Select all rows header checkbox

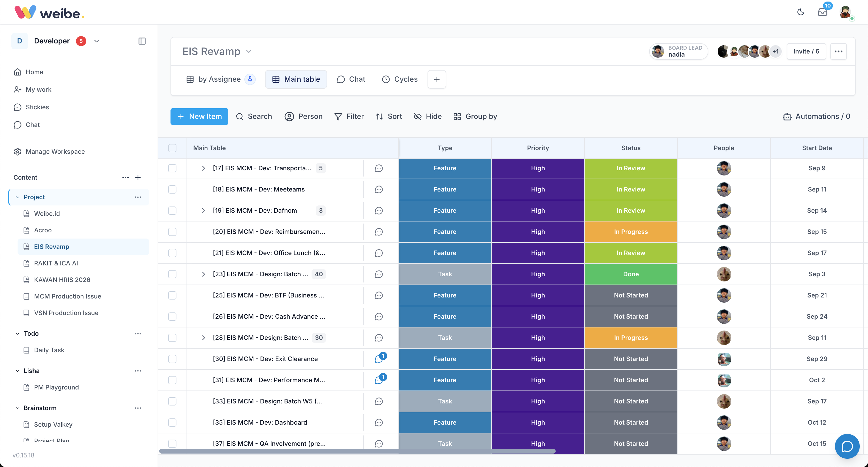(172, 148)
